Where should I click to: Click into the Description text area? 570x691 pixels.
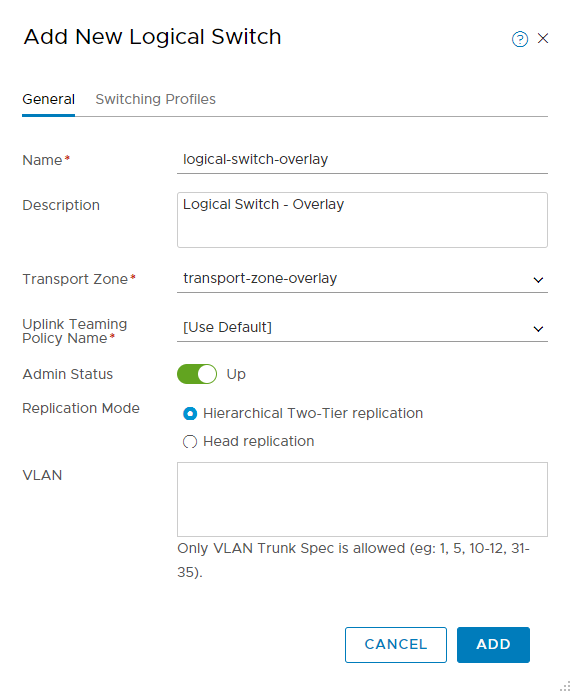(362, 220)
